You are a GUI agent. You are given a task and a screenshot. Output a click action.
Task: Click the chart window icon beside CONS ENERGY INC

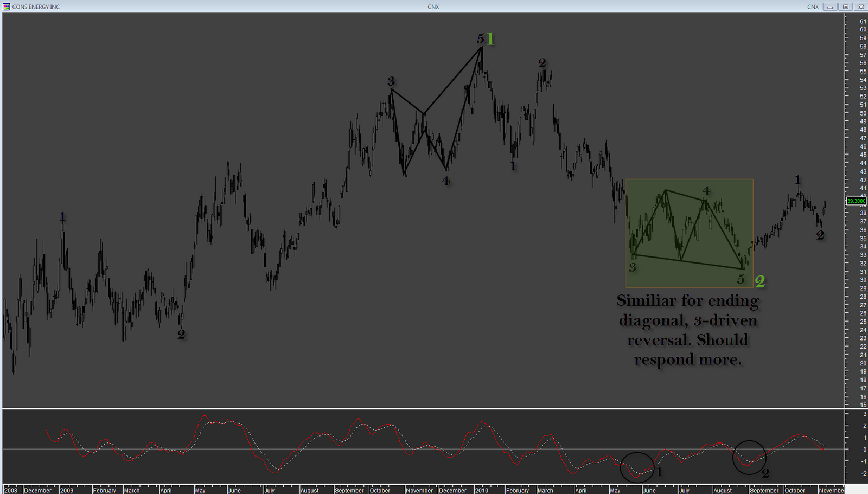[x=7, y=7]
